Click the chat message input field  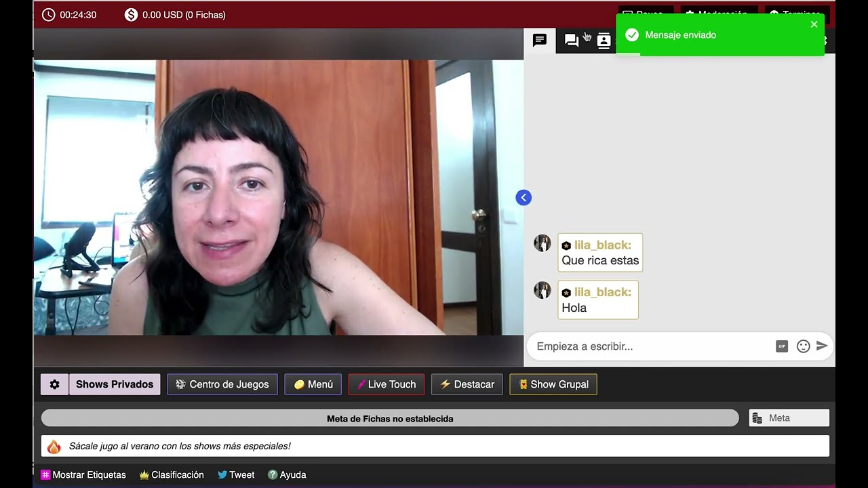click(651, 346)
